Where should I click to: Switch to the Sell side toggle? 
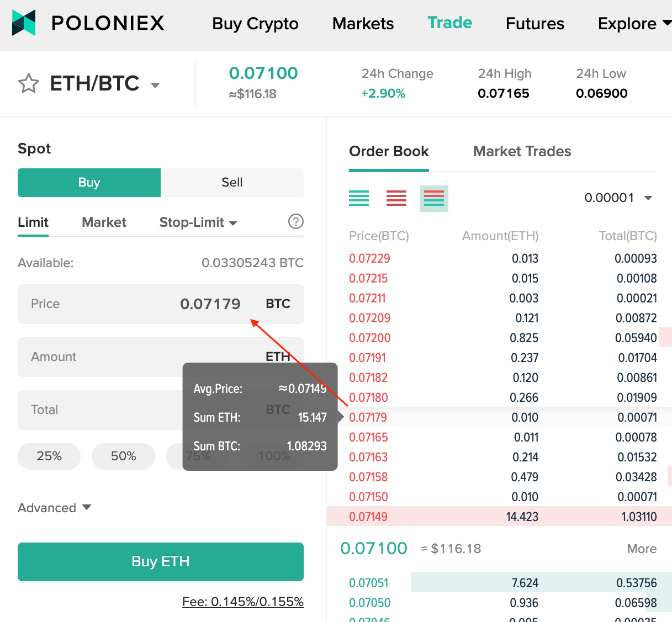point(232,183)
